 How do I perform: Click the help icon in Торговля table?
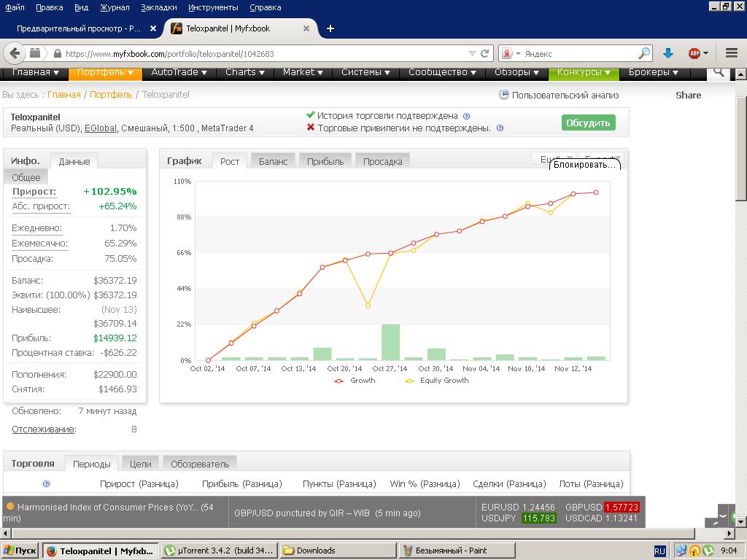pos(46,484)
